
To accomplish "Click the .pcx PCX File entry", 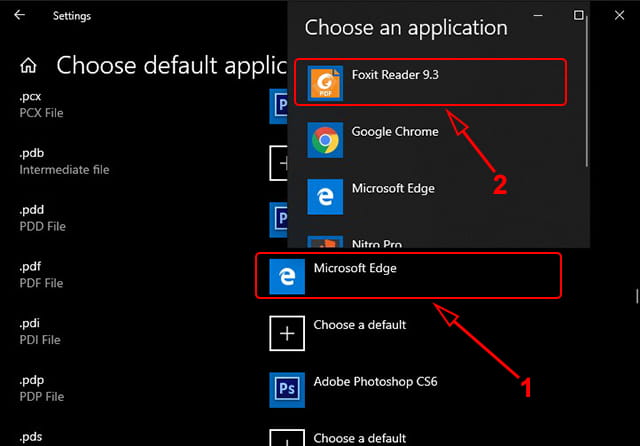I will coord(41,104).
